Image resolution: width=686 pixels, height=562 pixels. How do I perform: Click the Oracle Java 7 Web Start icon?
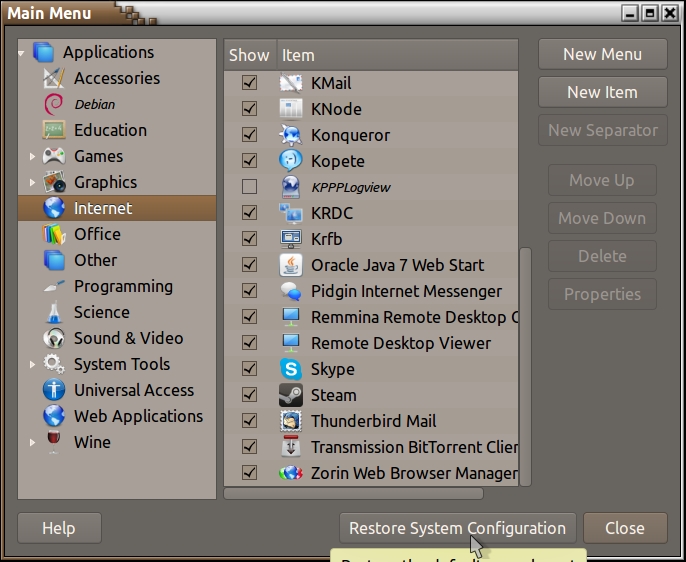(291, 265)
